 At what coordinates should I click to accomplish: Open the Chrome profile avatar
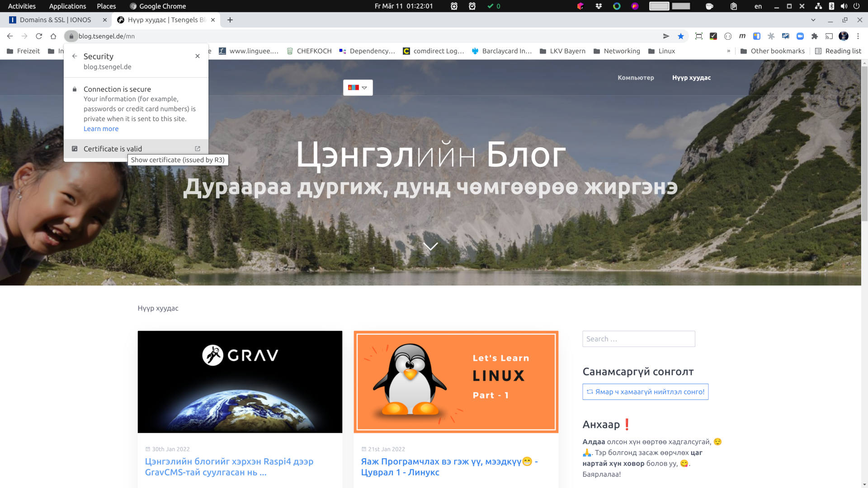pyautogui.click(x=844, y=36)
